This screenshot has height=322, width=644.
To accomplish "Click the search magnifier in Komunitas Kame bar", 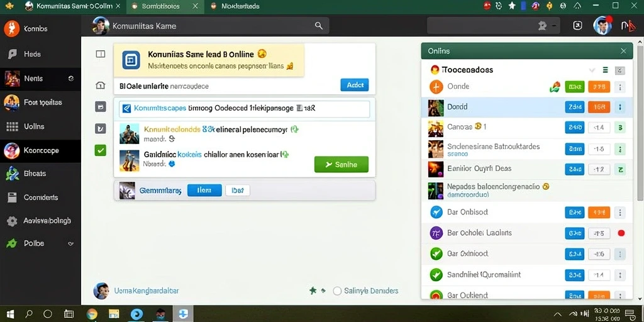I will pyautogui.click(x=318, y=25).
